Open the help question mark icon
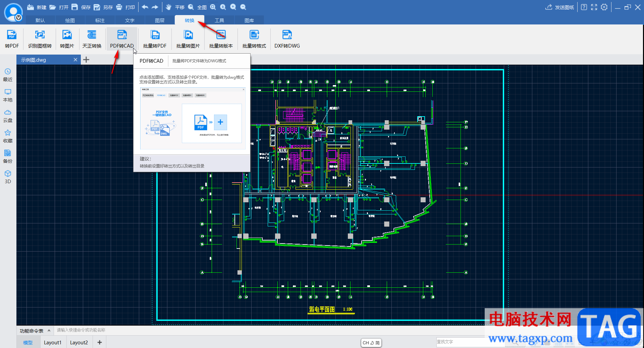Image resolution: width=644 pixels, height=348 pixels. tap(584, 7)
